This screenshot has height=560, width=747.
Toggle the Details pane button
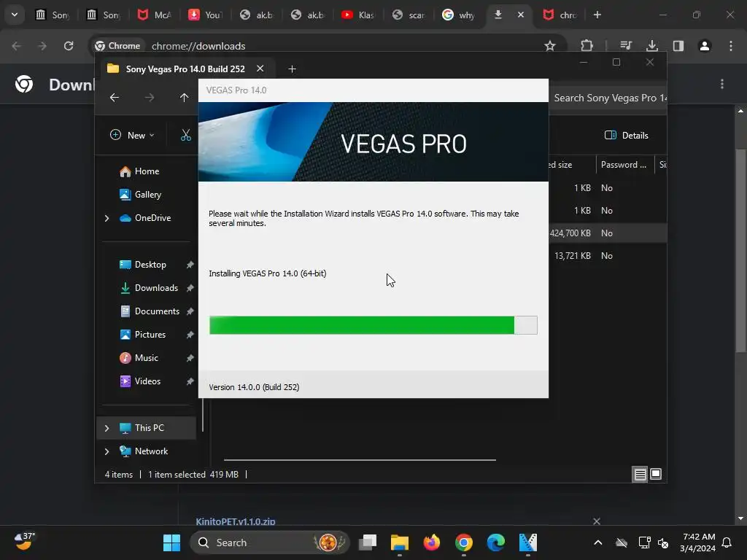[626, 135]
